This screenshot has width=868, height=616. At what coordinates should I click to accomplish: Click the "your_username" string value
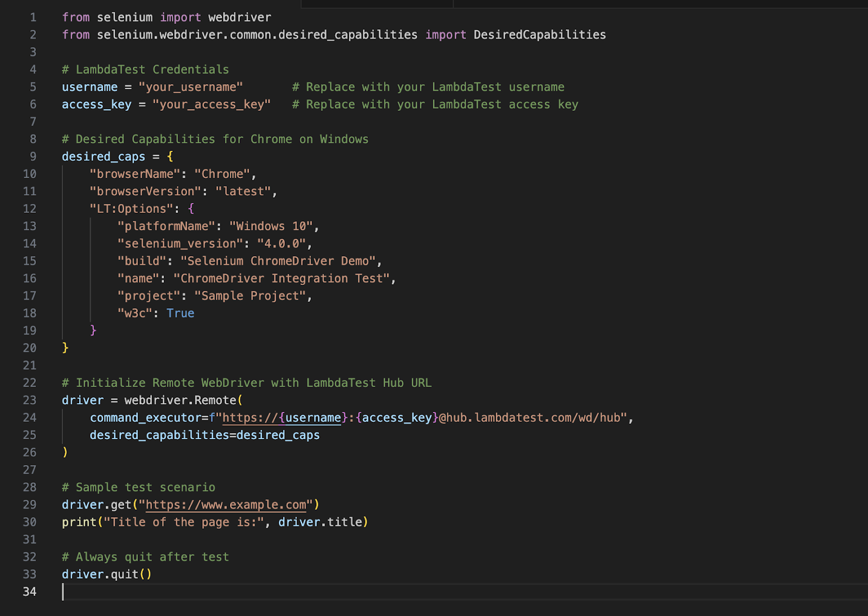(x=190, y=87)
